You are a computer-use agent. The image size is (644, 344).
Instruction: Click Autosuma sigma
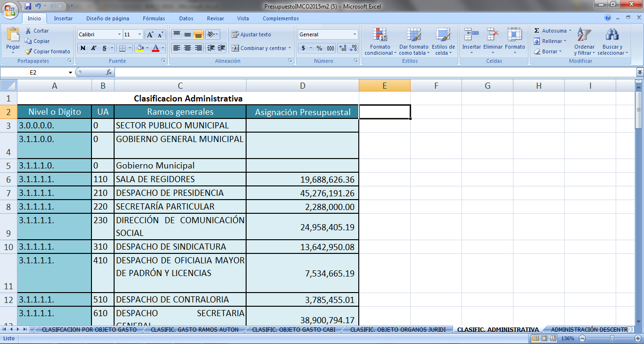point(537,31)
